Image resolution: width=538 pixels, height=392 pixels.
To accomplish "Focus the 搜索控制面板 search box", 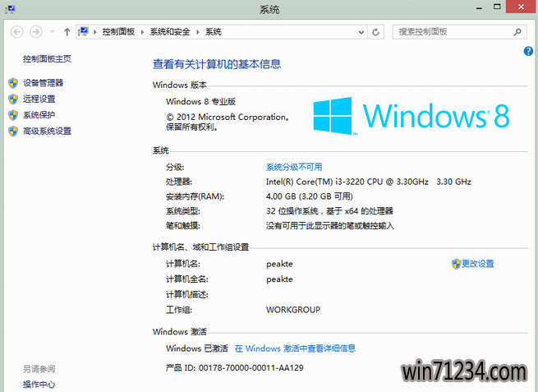I will [x=459, y=32].
